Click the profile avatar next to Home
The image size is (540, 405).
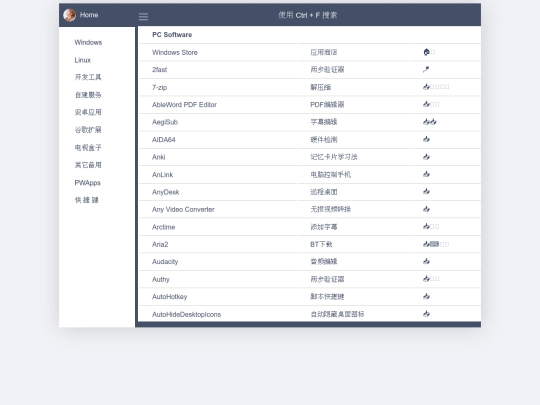pyautogui.click(x=70, y=15)
